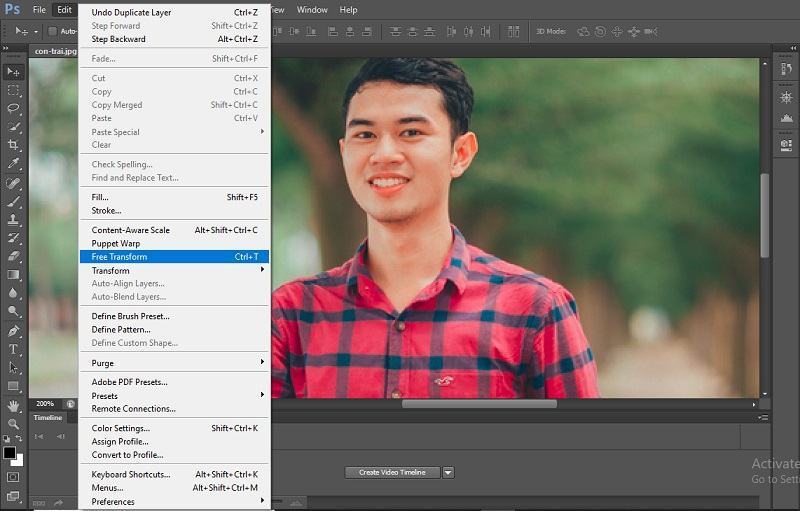Select the Lasso tool
Image resolution: width=800 pixels, height=511 pixels.
[x=13, y=108]
